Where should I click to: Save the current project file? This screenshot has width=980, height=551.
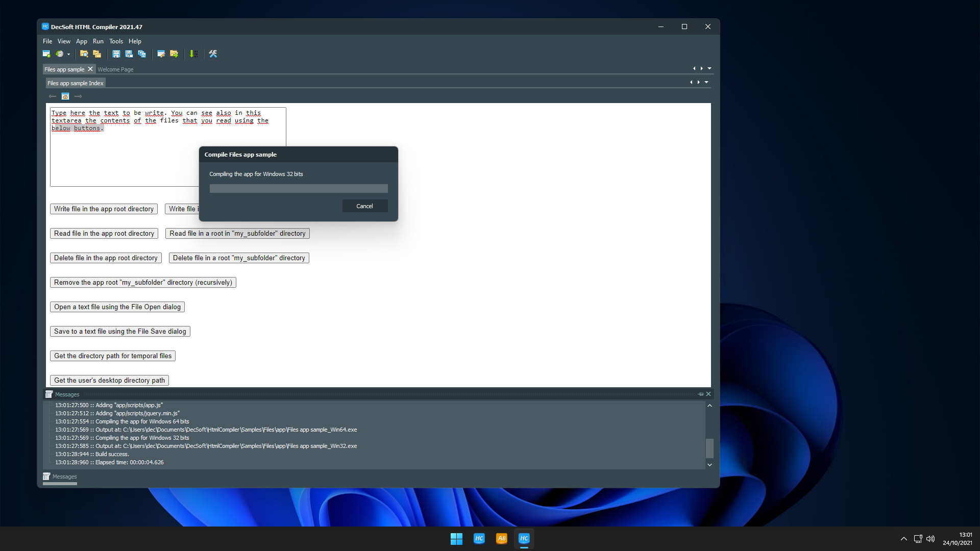click(116, 54)
